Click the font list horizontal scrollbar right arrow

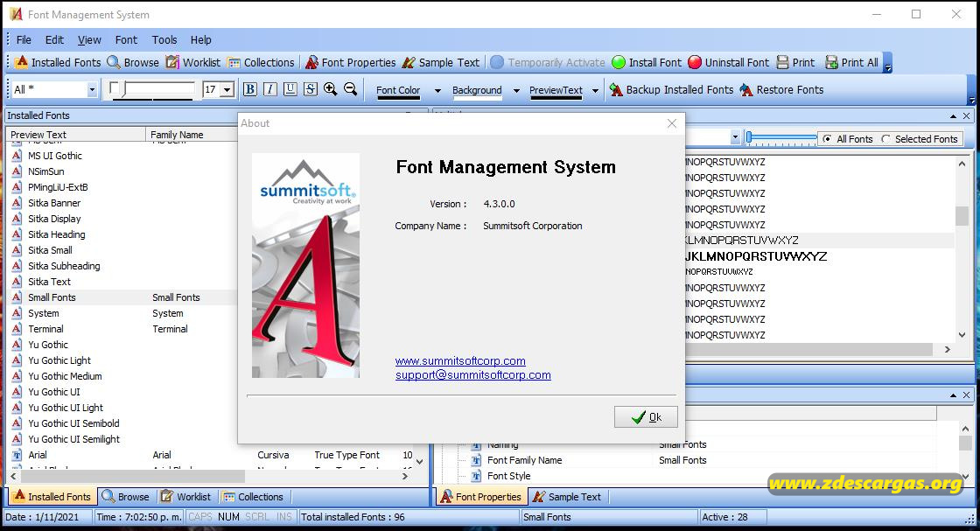405,476
